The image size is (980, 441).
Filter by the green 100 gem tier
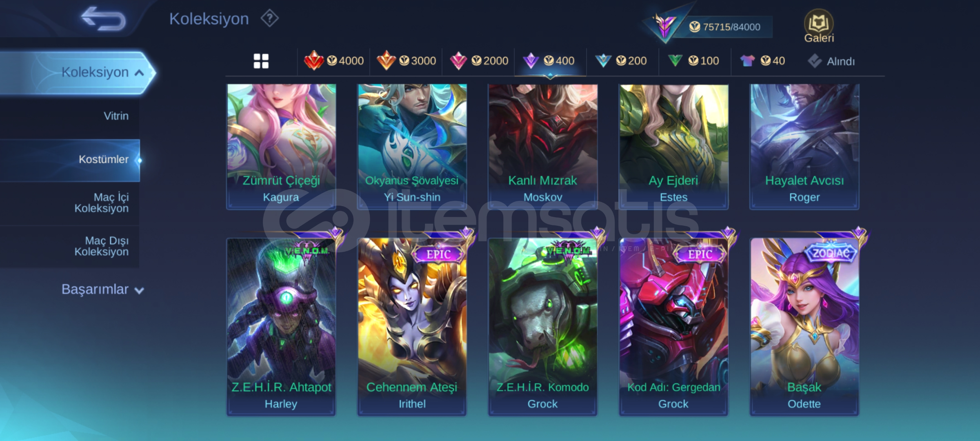[x=693, y=61]
